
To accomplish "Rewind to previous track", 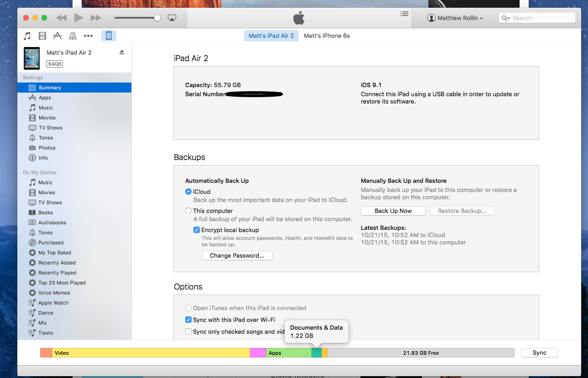I will pos(61,18).
